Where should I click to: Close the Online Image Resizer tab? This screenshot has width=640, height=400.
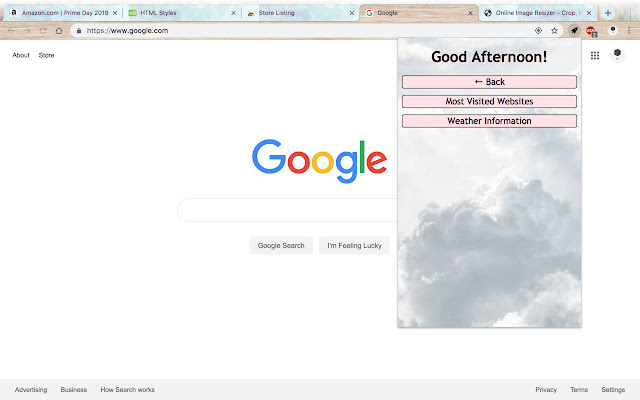[x=589, y=13]
